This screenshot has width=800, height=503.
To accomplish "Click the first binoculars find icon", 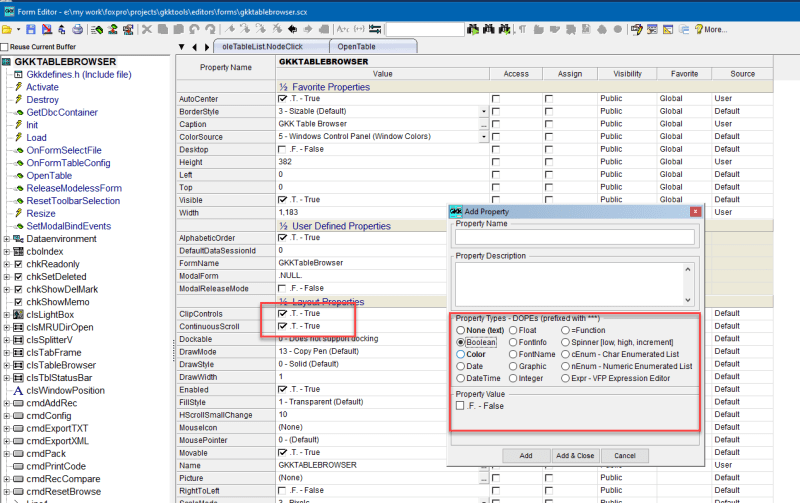I will (473, 30).
